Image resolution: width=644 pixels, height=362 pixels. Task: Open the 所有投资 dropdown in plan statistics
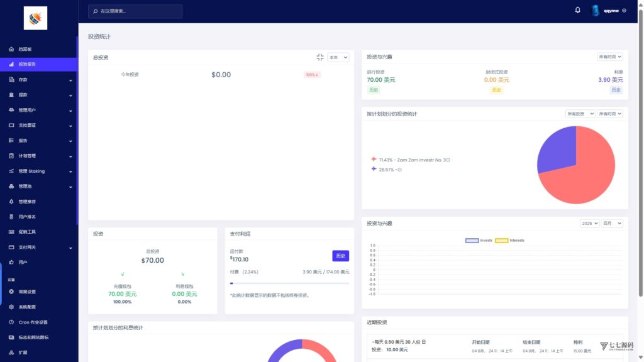pyautogui.click(x=580, y=114)
